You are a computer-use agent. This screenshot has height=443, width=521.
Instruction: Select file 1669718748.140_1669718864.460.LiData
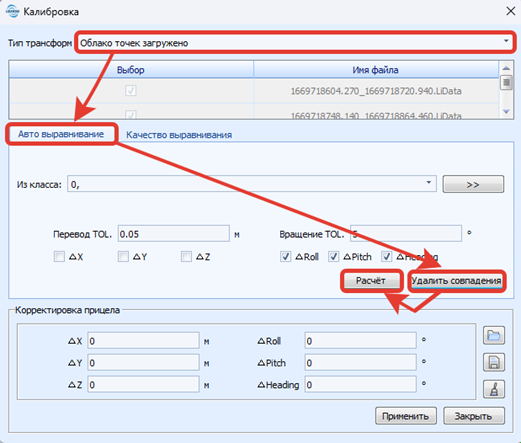pyautogui.click(x=376, y=115)
